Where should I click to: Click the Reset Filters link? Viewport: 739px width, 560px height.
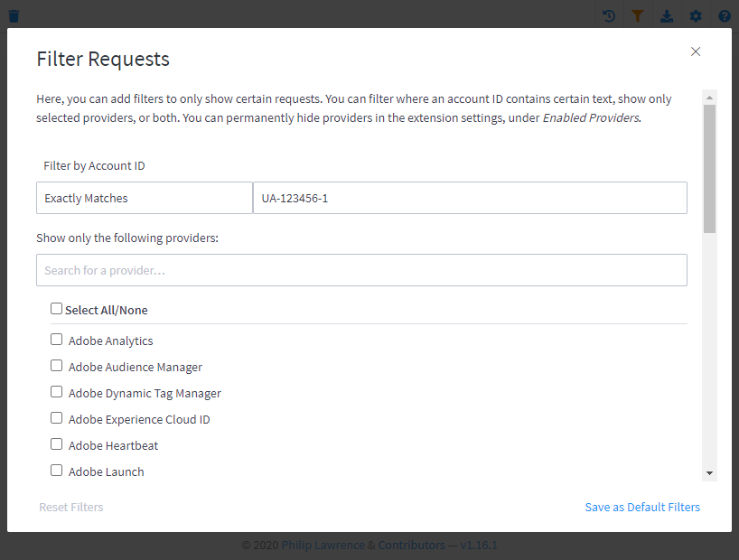tap(71, 508)
